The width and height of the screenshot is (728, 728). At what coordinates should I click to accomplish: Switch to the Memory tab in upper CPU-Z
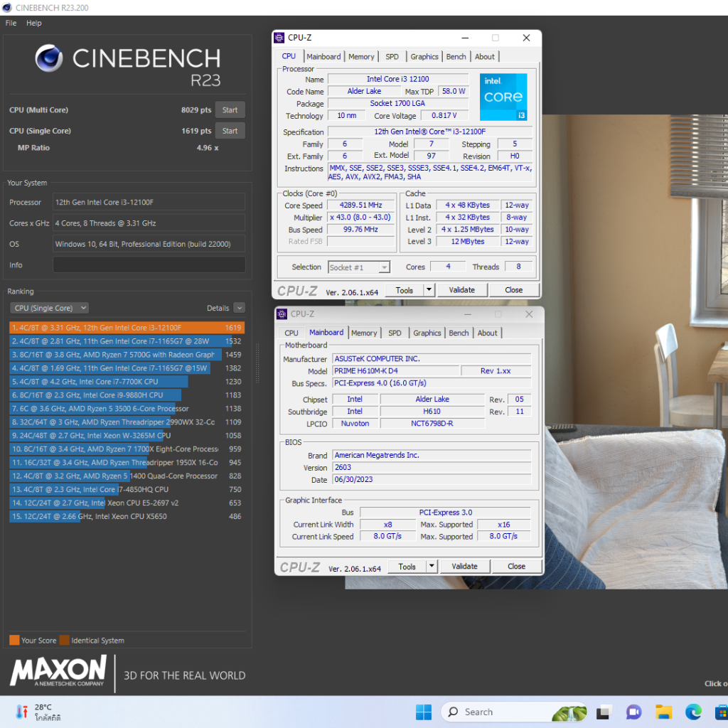point(361,57)
